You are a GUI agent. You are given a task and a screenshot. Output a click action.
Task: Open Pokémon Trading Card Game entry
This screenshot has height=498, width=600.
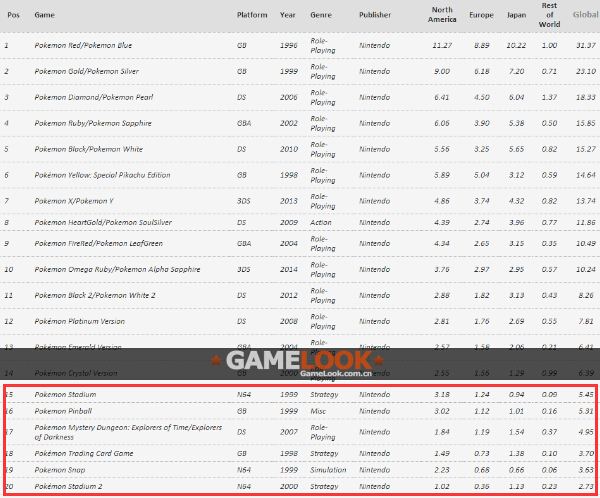coord(84,453)
